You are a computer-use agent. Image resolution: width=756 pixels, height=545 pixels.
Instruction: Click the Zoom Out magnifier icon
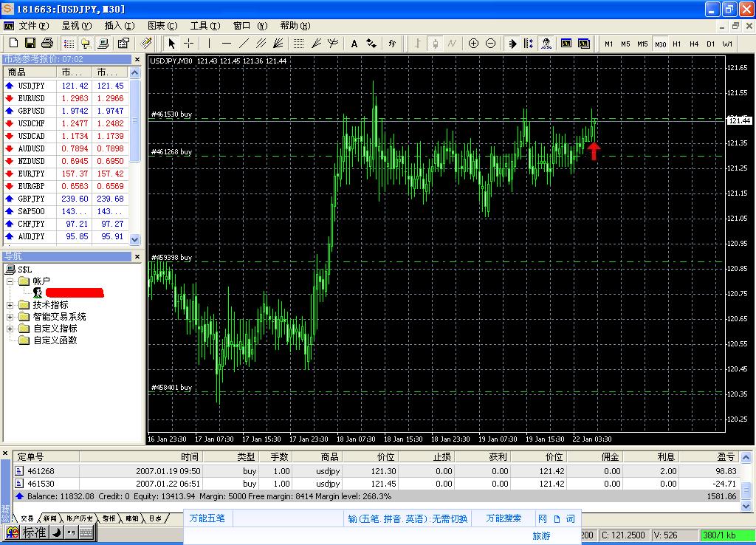(490, 44)
